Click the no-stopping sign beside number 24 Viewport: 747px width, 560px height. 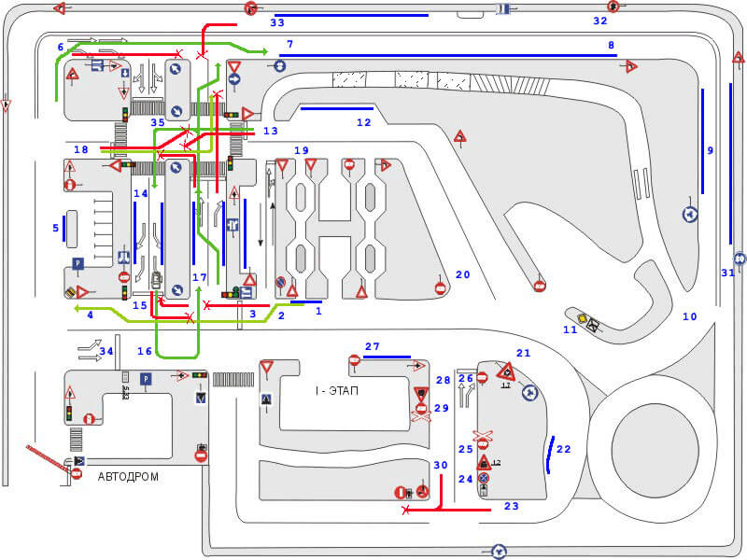484,478
